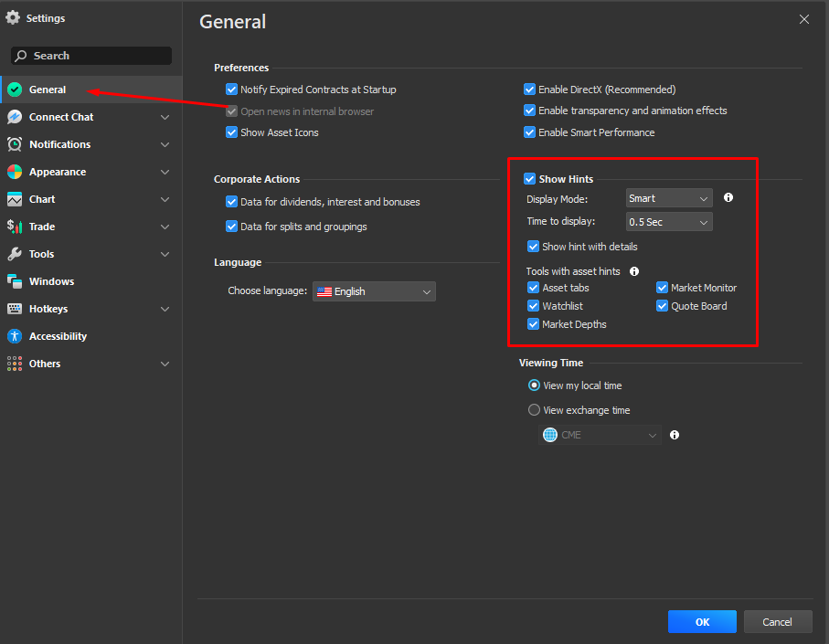This screenshot has width=829, height=644.
Task: Click the Trade dollar-candlestick icon
Action: [15, 227]
